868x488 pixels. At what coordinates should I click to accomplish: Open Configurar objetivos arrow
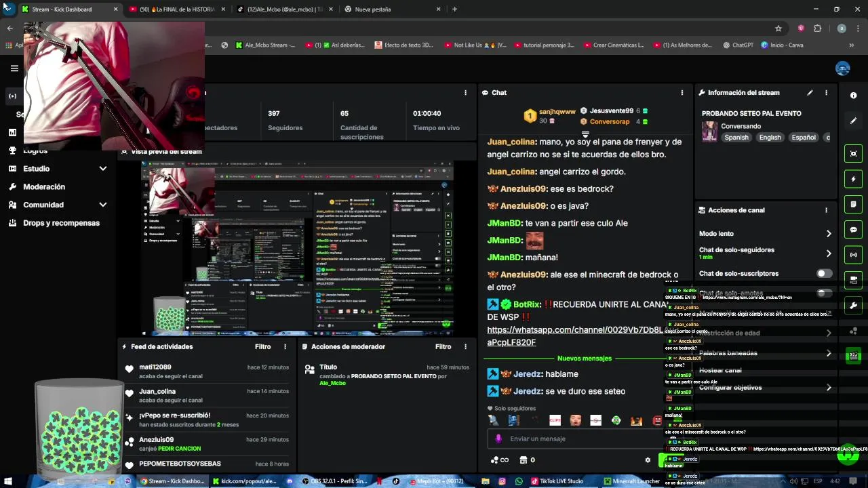829,388
